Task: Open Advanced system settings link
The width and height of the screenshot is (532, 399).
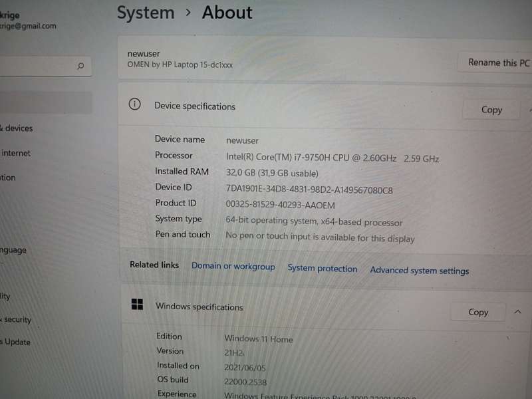Action: coord(420,271)
